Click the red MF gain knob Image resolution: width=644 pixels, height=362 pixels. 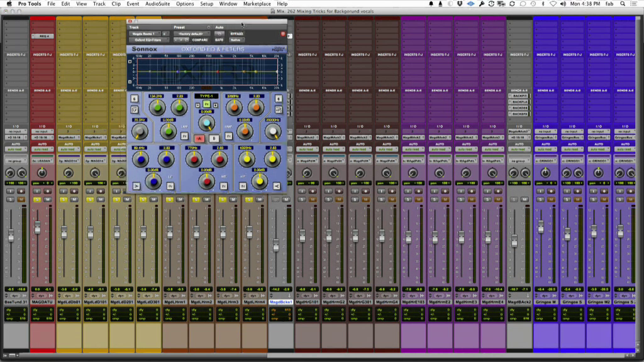pos(206,182)
